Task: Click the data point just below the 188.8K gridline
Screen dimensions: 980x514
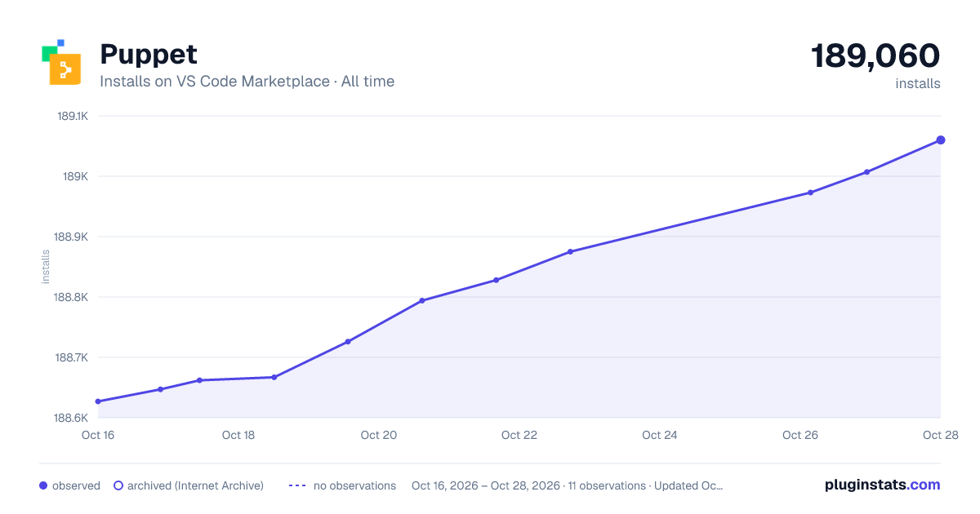Action: click(422, 300)
